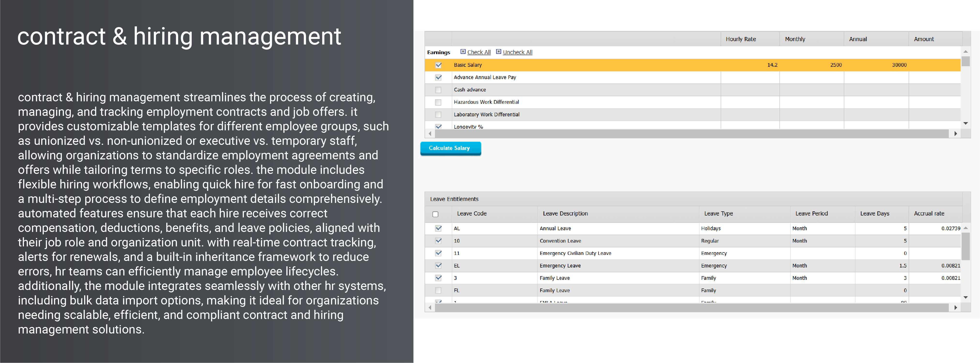Uncheck the AL Annual Leave checkbox
The image size is (980, 363).
pos(438,228)
